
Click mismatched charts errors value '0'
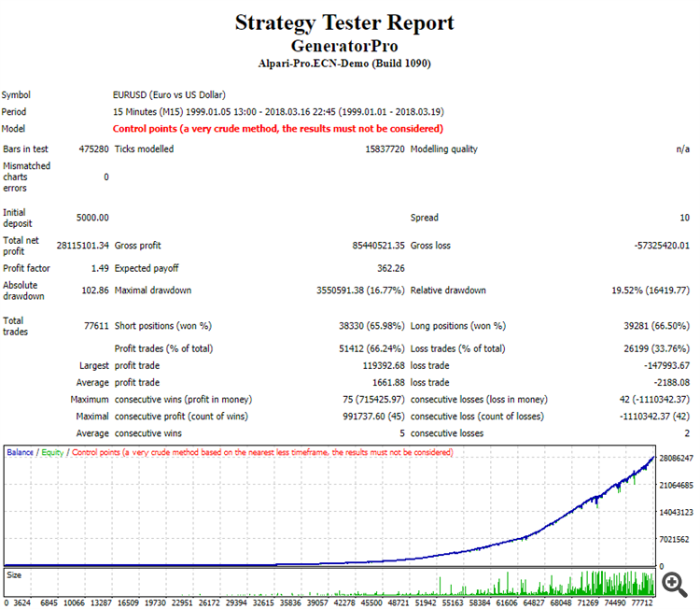(x=106, y=177)
